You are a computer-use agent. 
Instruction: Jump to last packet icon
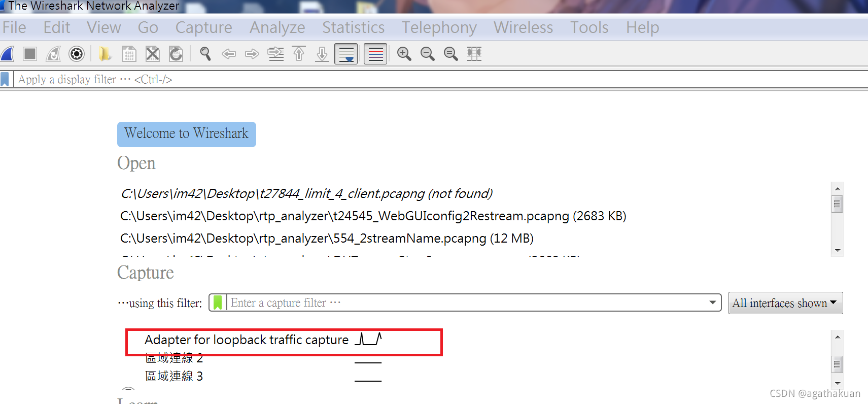coord(322,53)
